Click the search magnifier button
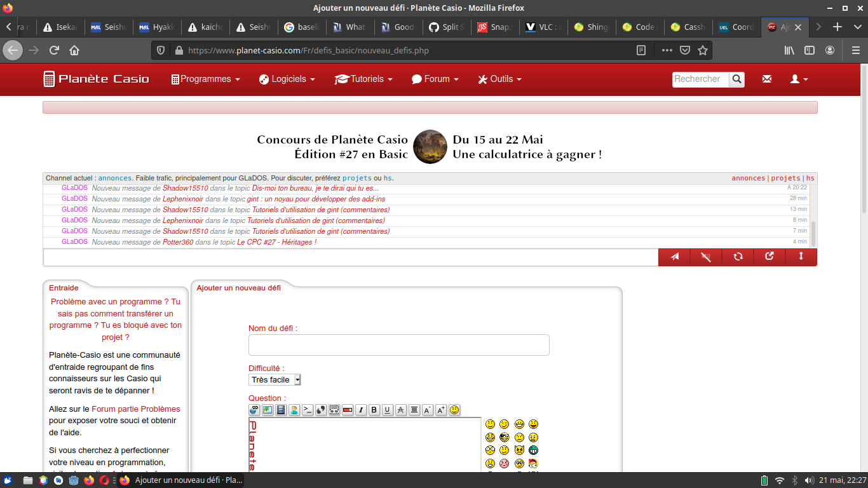868x488 pixels. click(736, 79)
